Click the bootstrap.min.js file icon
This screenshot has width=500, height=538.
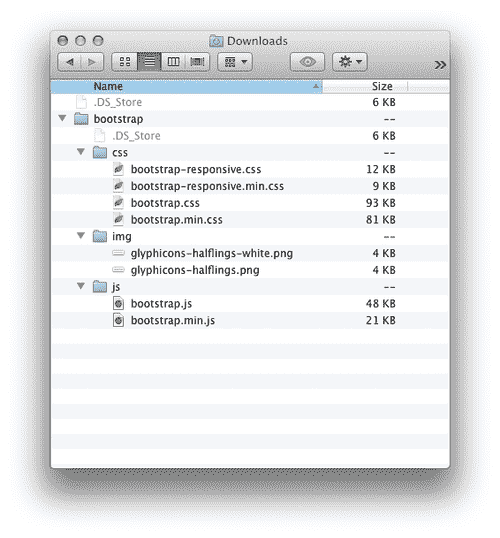click(x=118, y=320)
